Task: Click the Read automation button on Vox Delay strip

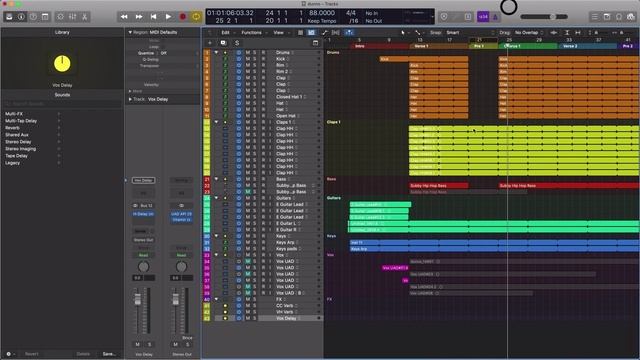Action: coord(143,255)
